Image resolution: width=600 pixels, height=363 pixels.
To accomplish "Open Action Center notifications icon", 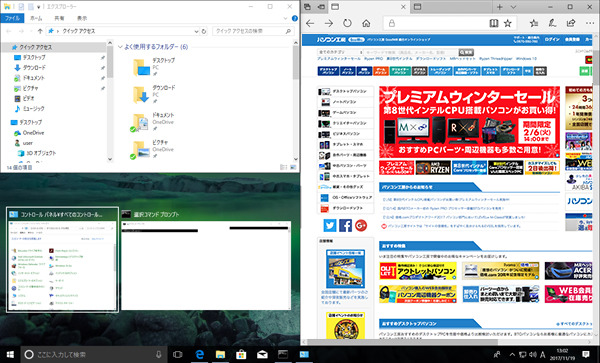I will tap(586, 355).
